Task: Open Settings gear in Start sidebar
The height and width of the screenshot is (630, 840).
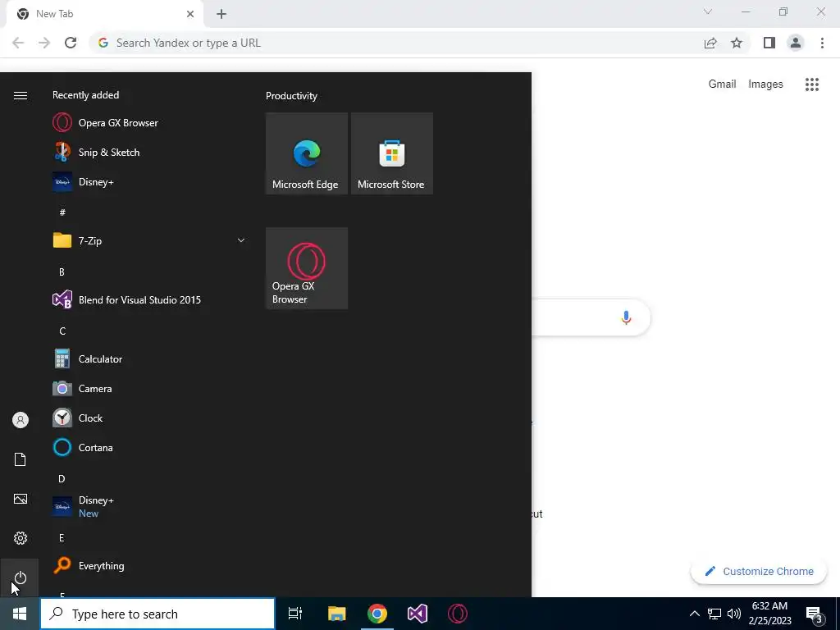Action: click(21, 538)
